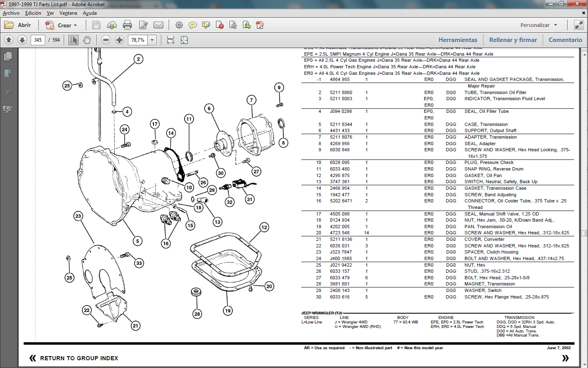Fit one full page to window
The height and width of the screenshot is (368, 588).
[185, 40]
